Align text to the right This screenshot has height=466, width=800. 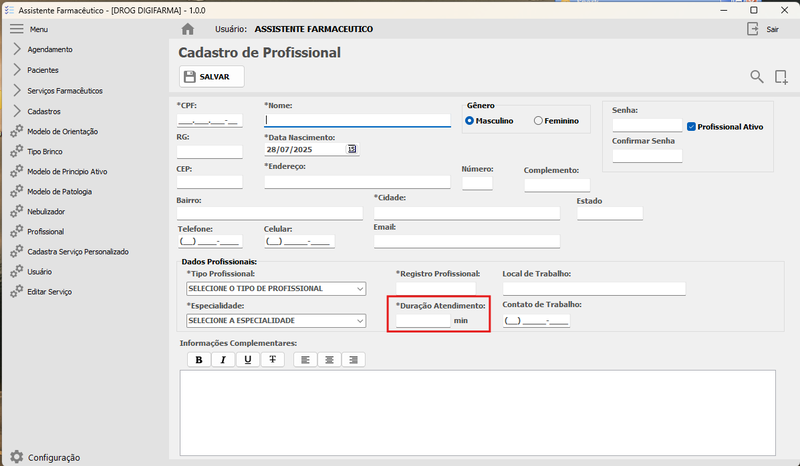(354, 360)
